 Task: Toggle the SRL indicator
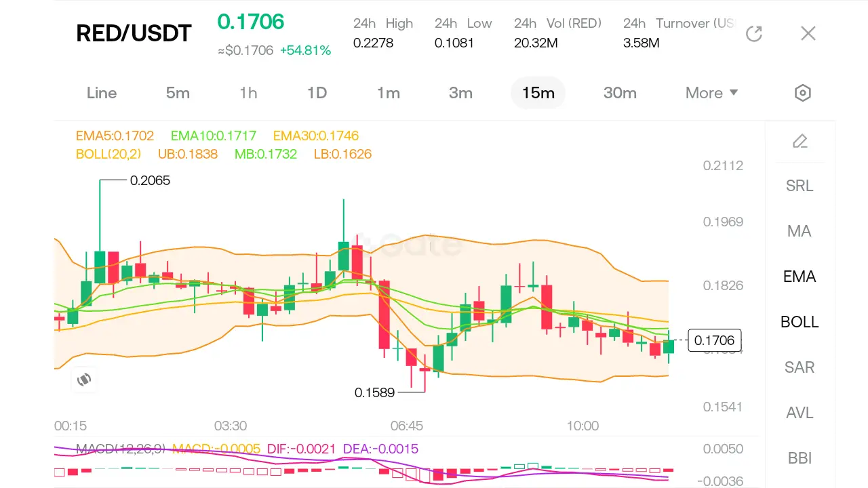coord(800,186)
